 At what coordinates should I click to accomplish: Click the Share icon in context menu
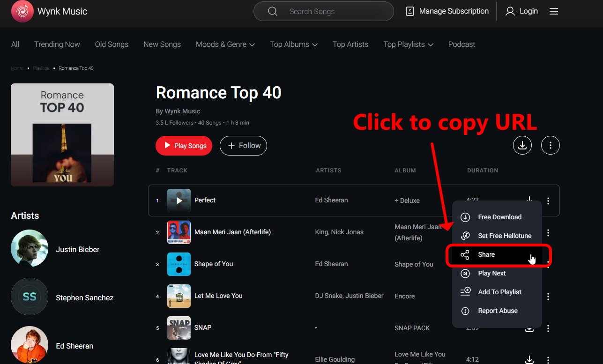pyautogui.click(x=465, y=255)
